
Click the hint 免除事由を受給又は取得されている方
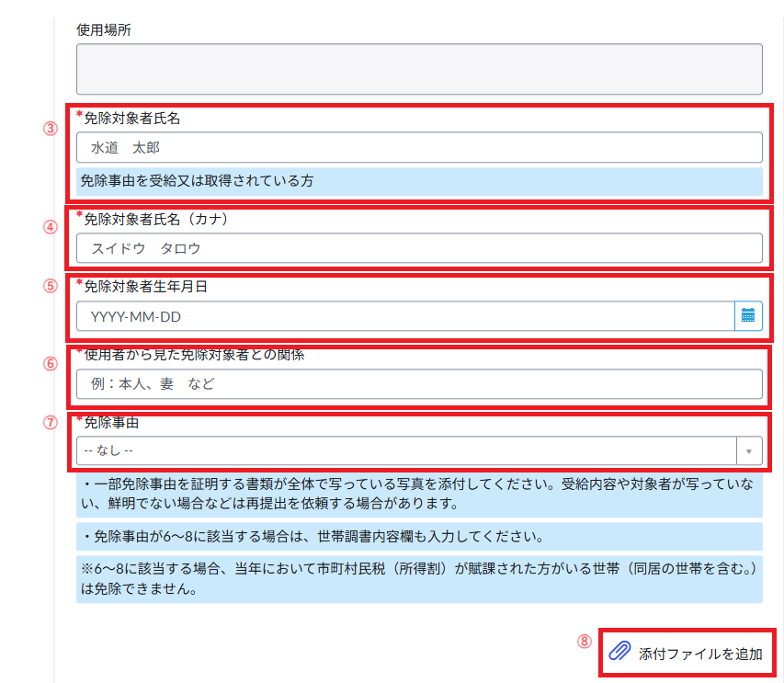(x=197, y=181)
